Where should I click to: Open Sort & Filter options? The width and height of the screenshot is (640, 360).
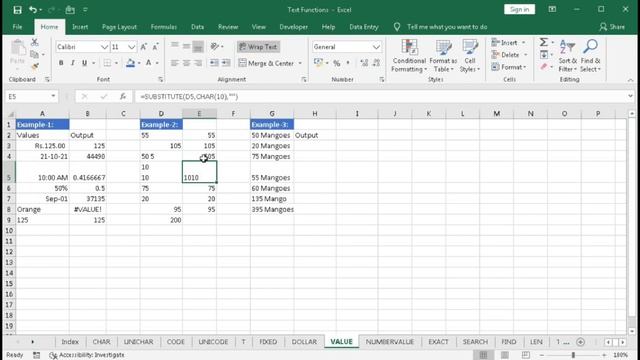(568, 56)
